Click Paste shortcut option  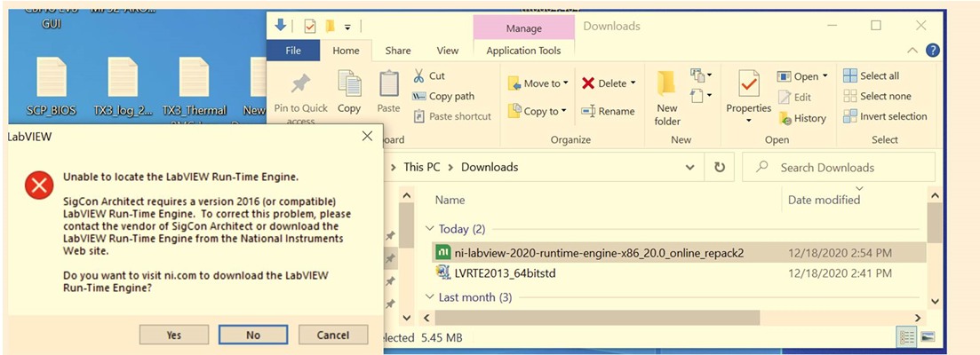tap(453, 116)
